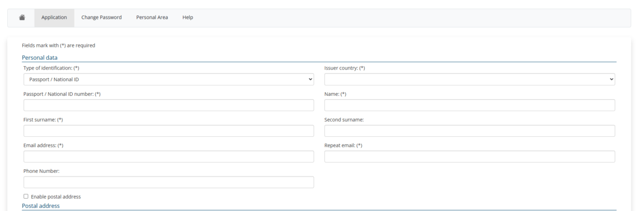Open the Help menu item

click(x=188, y=17)
